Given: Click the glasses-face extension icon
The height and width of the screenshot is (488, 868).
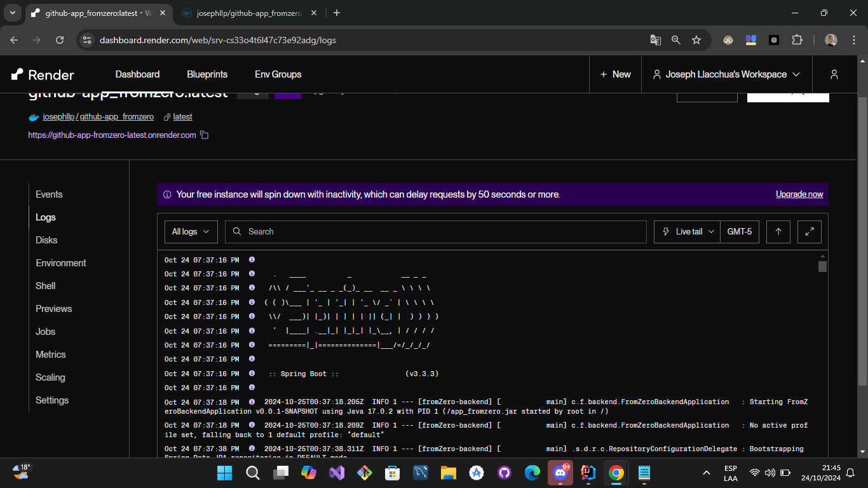Looking at the screenshot, I should tap(728, 40).
